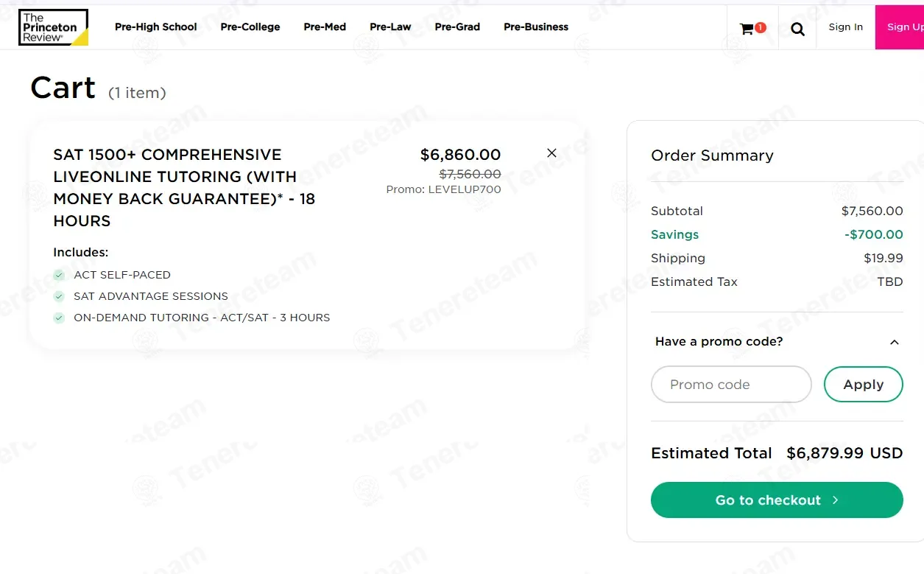This screenshot has width=924, height=574.
Task: Click the Apply promo button
Action: [x=863, y=385]
